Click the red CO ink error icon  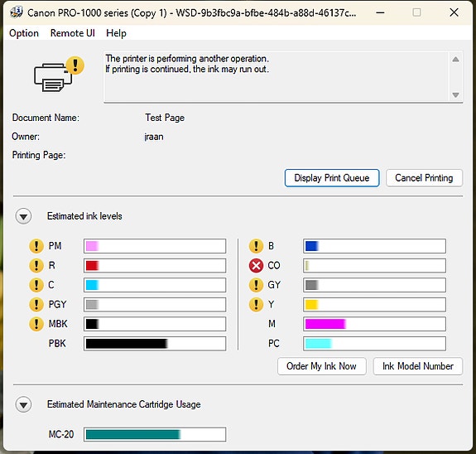256,266
